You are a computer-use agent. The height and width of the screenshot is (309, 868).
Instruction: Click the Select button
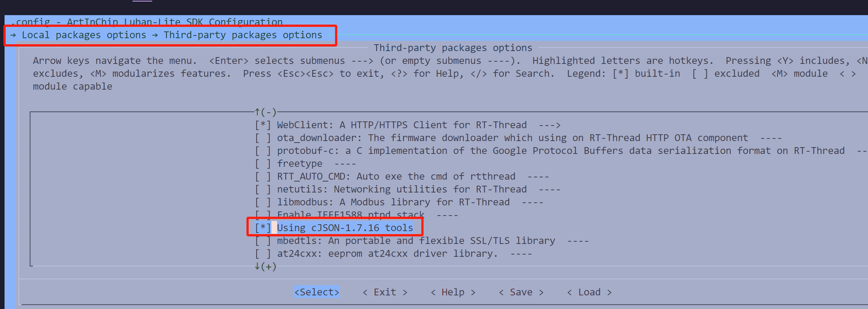click(317, 292)
